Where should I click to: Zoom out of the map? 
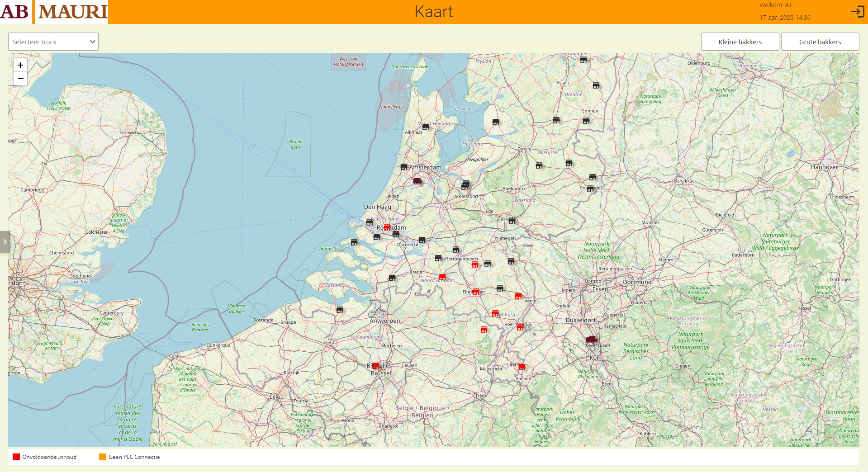click(x=20, y=79)
